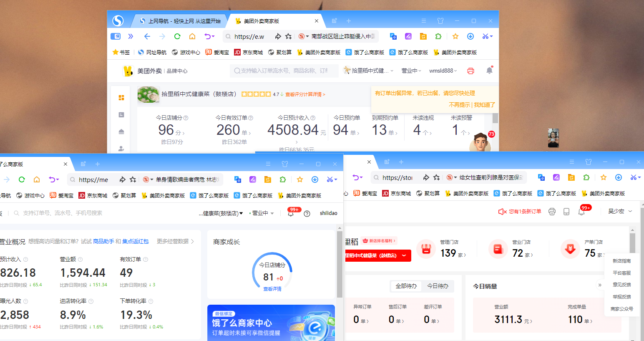Click yellow favorites star in bottom-right browser toolbar
The width and height of the screenshot is (644, 341).
tap(603, 177)
